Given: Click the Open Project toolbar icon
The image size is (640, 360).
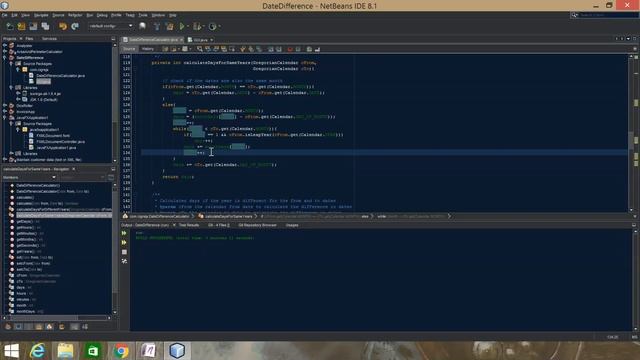Looking at the screenshot, I should click(x=33, y=27).
